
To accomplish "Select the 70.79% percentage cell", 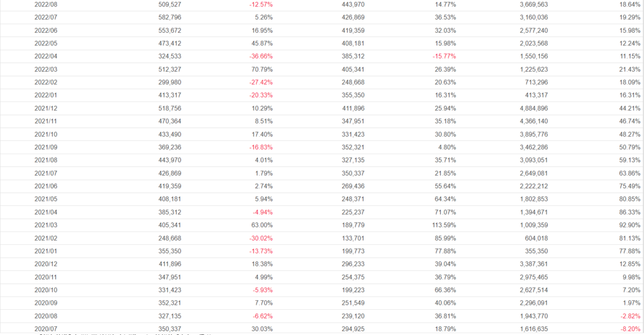I will 262,69.
